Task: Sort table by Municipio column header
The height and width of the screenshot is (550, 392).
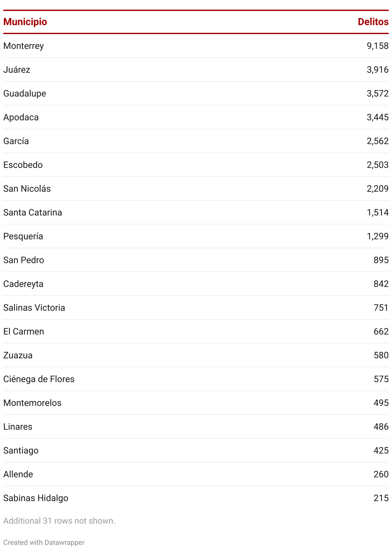Action: (x=25, y=22)
